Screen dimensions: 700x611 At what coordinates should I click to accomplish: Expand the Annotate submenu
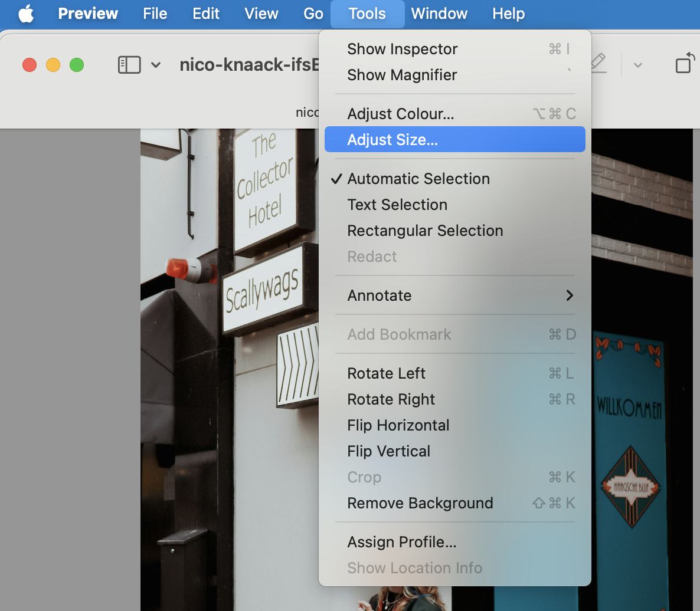(x=455, y=295)
